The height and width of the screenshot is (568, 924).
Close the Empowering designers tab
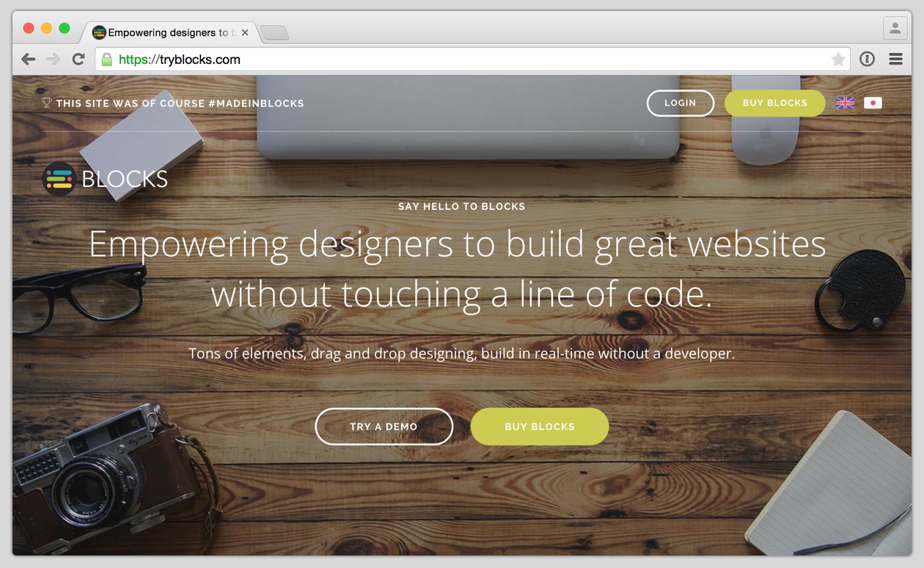pos(245,32)
